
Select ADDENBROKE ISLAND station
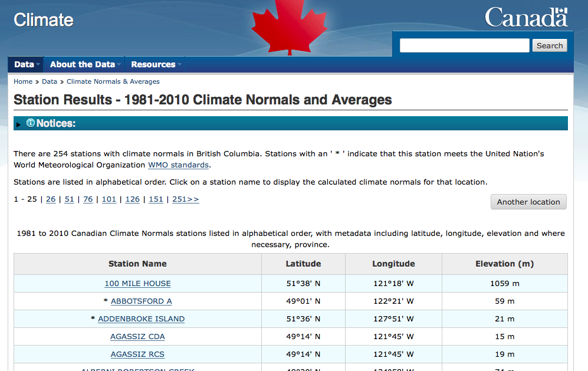141,319
